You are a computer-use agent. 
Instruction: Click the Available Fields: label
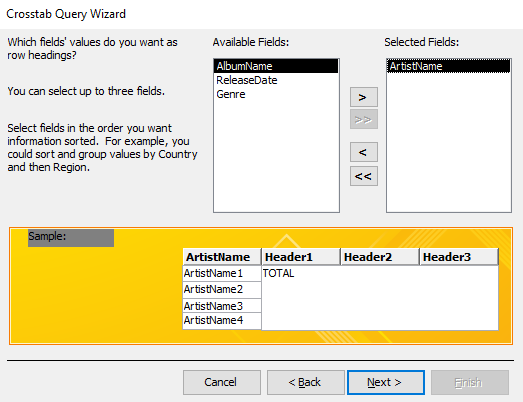(251, 42)
